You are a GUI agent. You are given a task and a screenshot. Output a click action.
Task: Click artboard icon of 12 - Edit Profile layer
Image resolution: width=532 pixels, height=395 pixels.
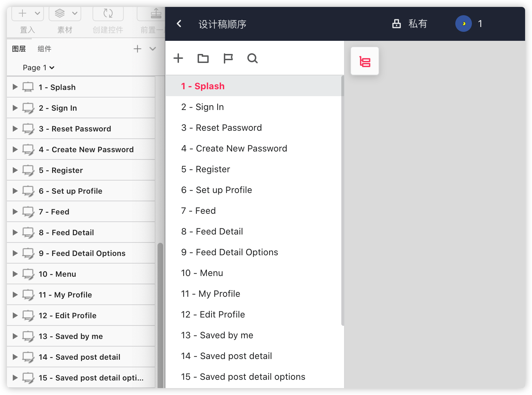point(28,315)
